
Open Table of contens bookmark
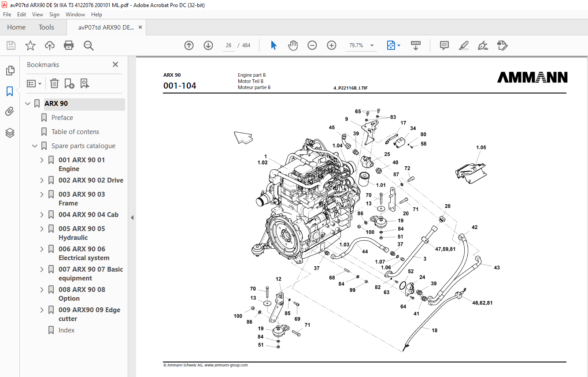[75, 132]
